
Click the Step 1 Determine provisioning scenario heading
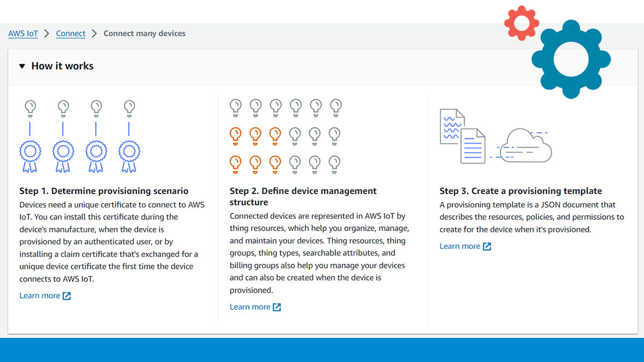104,191
